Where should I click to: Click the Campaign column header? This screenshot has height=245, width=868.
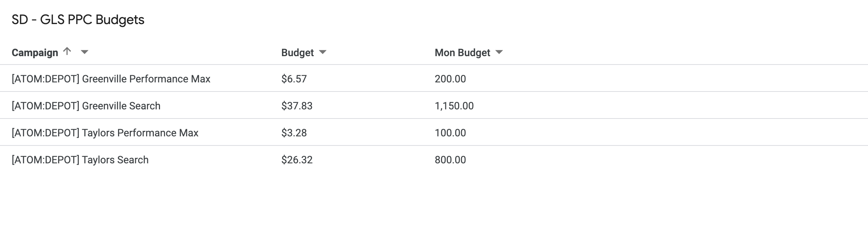click(35, 52)
